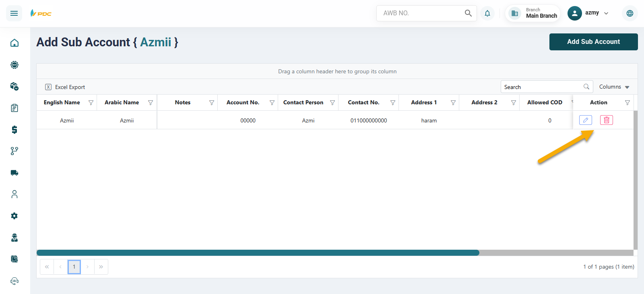Viewport: 644px width, 294px height.
Task: Open the globe language selector
Action: coord(630,13)
